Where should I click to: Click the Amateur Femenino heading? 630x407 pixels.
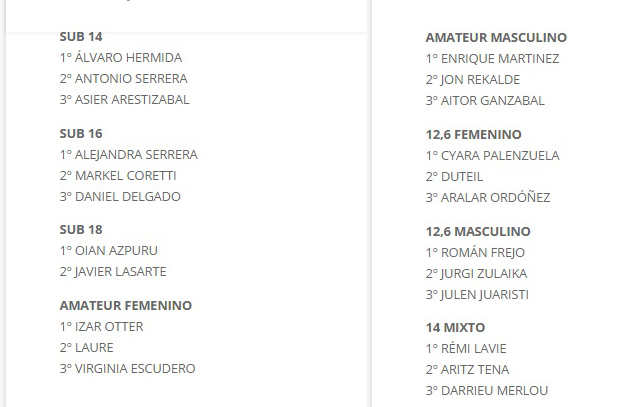(x=126, y=305)
